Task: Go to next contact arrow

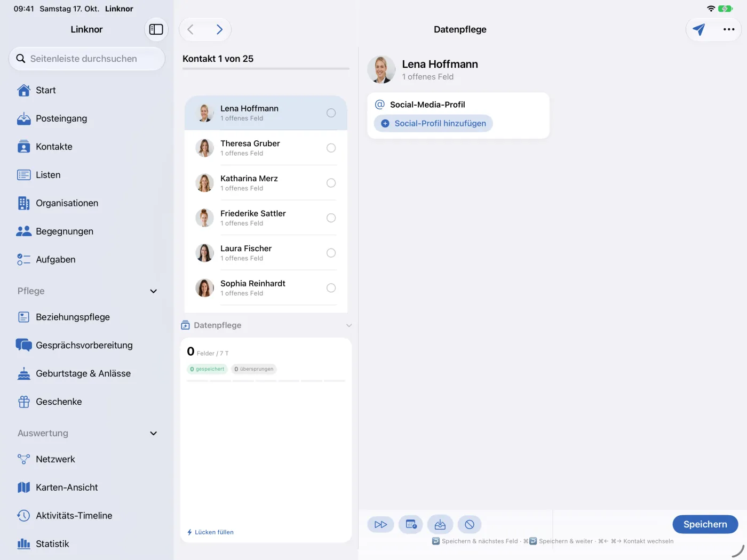Action: tap(219, 29)
